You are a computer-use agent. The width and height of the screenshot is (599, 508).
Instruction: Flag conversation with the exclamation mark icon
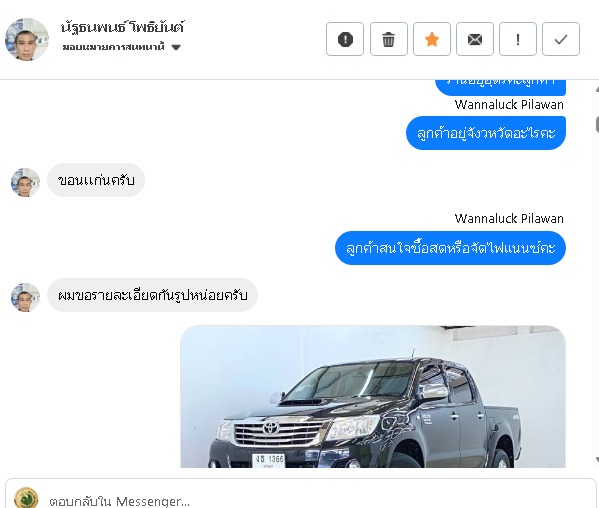tap(518, 39)
